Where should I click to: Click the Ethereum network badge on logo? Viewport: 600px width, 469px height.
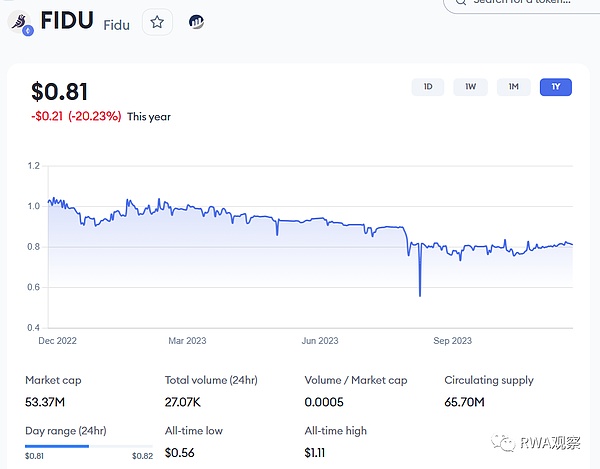tap(27, 30)
